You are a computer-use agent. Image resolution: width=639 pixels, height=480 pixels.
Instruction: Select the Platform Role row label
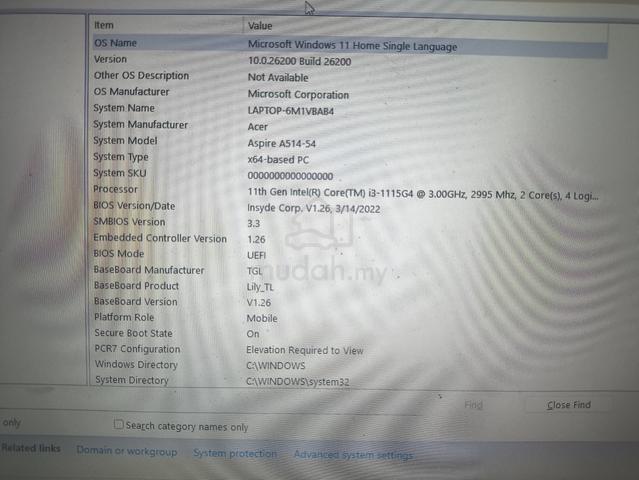pos(124,317)
